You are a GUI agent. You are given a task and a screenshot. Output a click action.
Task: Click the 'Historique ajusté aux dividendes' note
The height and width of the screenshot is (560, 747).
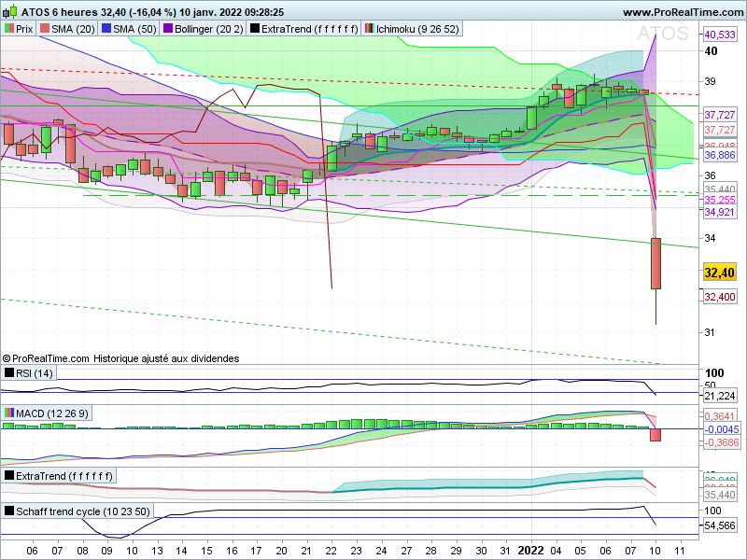[x=166, y=358]
